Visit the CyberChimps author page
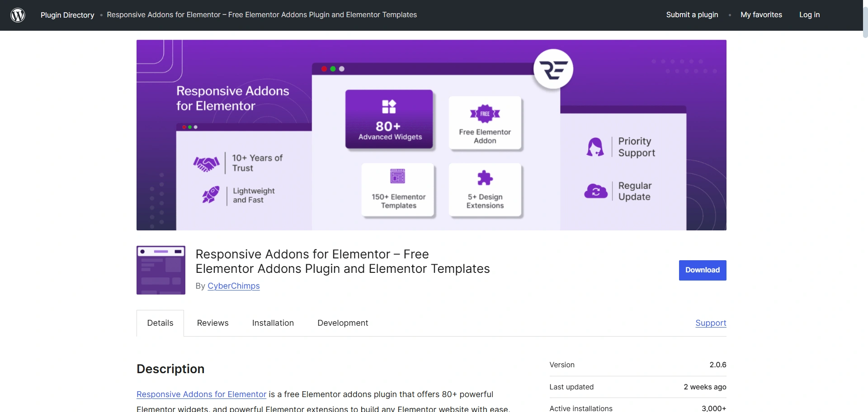Viewport: 868px width, 412px height. coord(234,286)
